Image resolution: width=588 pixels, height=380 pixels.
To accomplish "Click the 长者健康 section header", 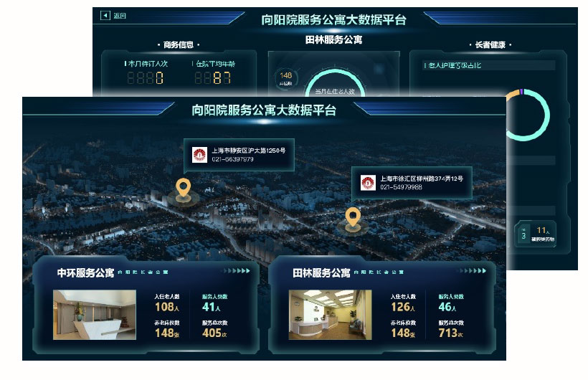I will point(490,44).
